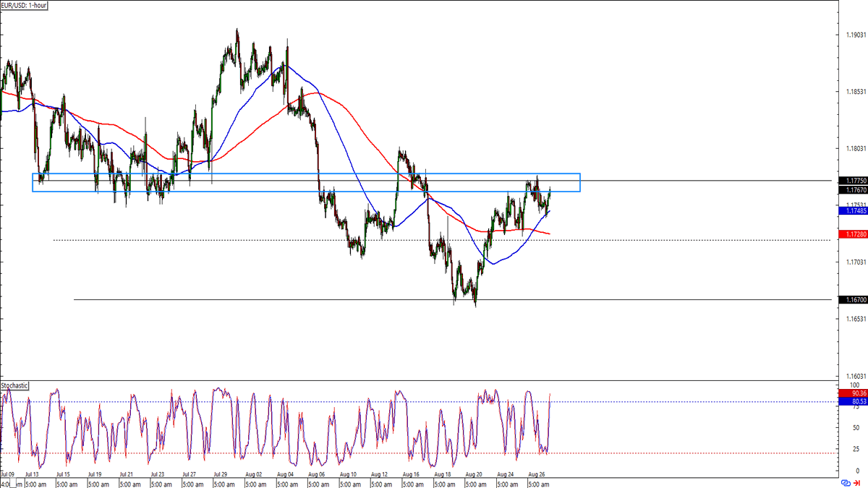
Task: Click the Jul 29 date label
Action: tap(221, 476)
